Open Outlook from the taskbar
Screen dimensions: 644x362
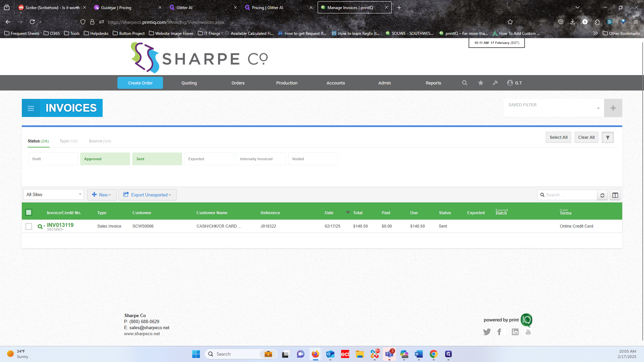click(x=330, y=354)
